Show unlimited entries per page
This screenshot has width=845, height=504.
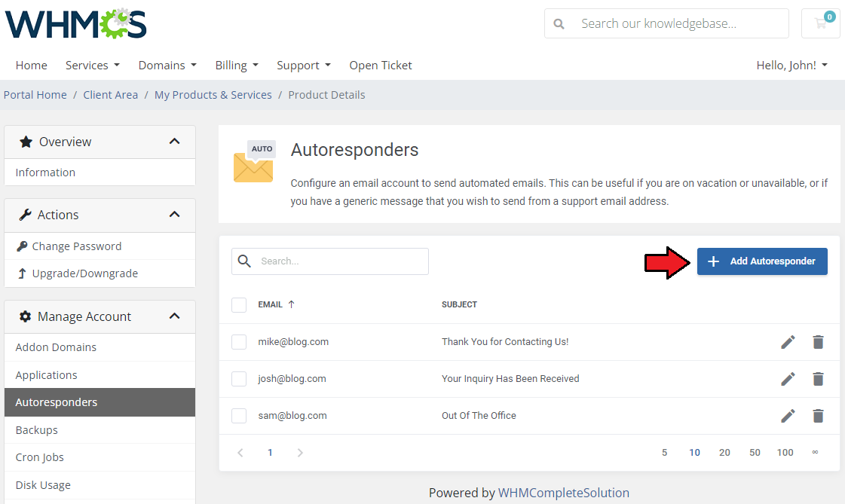click(x=815, y=452)
